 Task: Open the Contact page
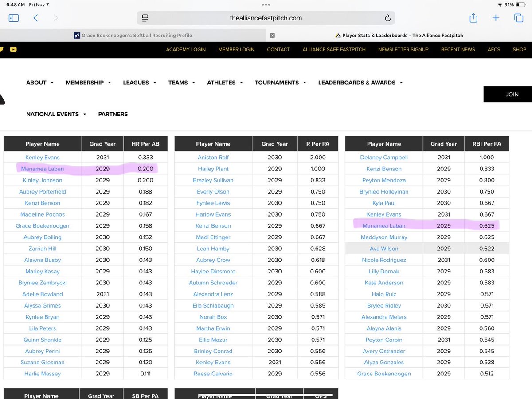[x=278, y=49]
